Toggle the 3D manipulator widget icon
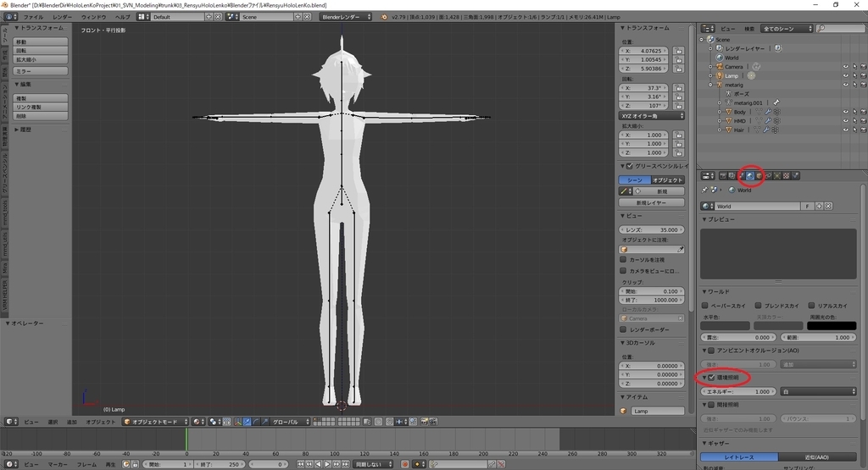Screen dimensions: 868x470 tap(238, 422)
